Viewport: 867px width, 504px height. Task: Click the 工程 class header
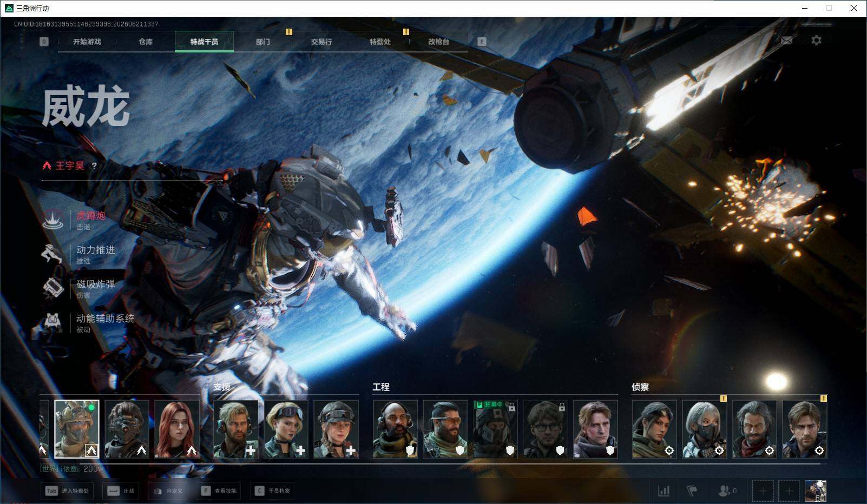tap(381, 387)
